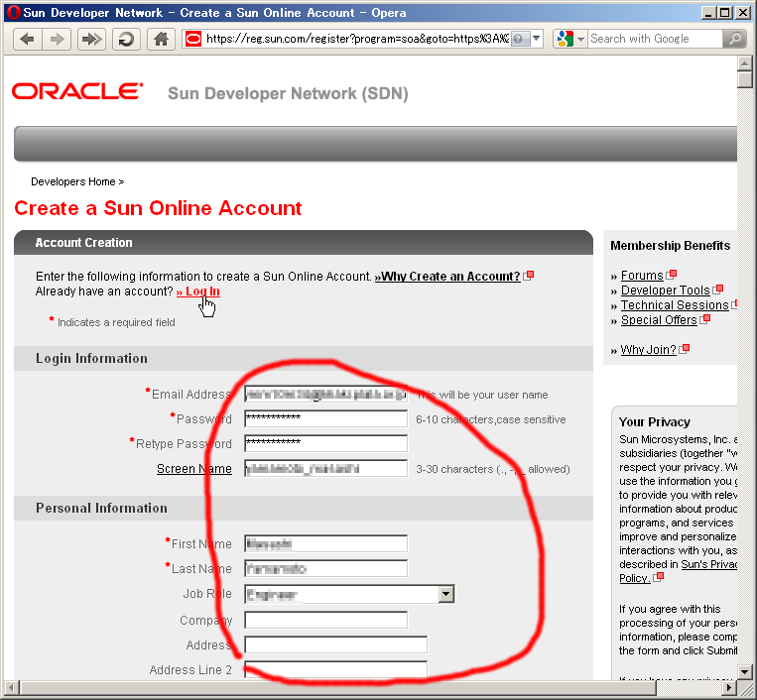Click the external-link icon beside Forums
757x700 pixels.
tap(671, 275)
